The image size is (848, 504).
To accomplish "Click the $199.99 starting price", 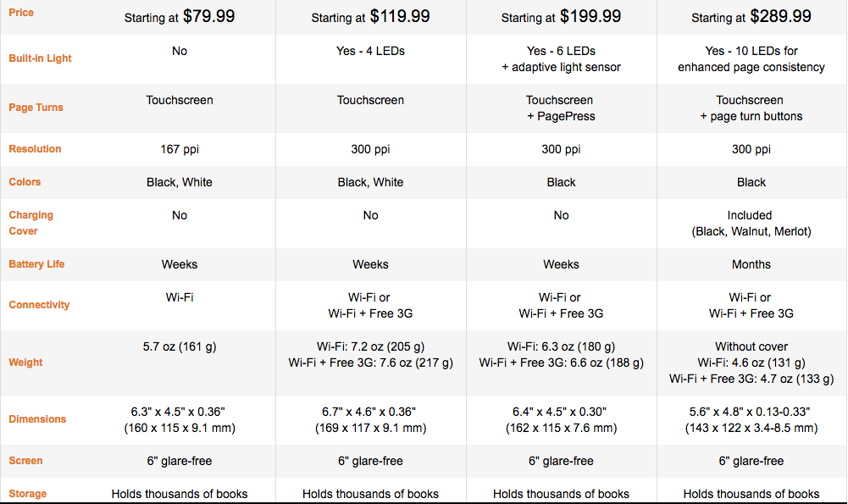I will pos(590,16).
